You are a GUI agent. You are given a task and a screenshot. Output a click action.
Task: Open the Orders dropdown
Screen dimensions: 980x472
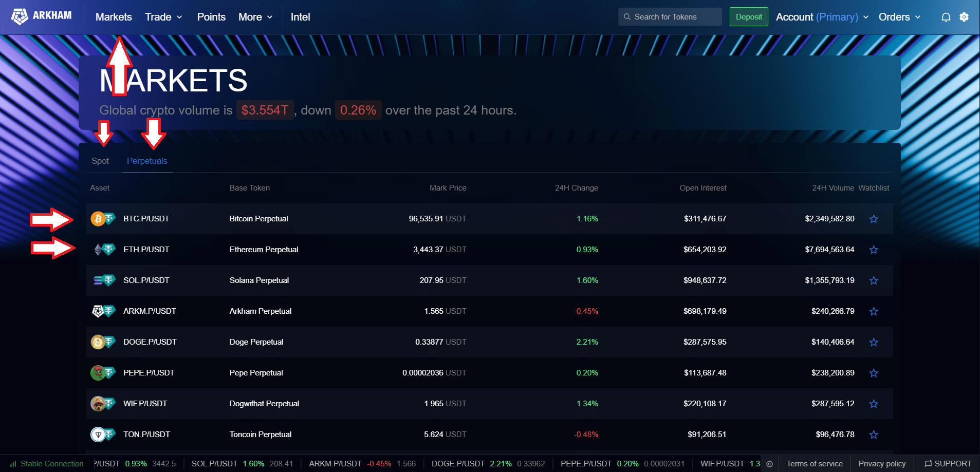coord(899,17)
